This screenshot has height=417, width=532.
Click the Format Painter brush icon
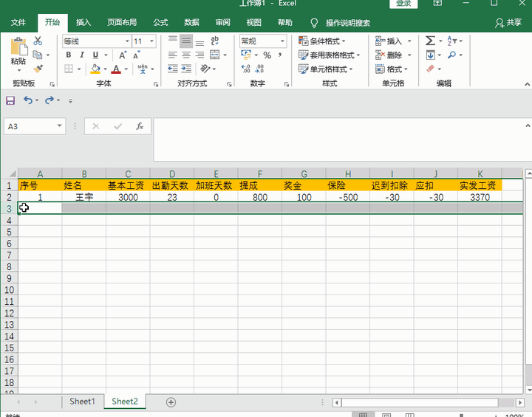pyautogui.click(x=38, y=68)
